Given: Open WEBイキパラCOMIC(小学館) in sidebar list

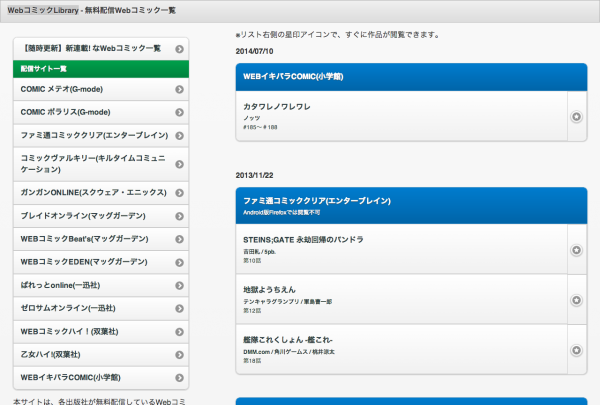Looking at the screenshot, I should click(x=101, y=378).
